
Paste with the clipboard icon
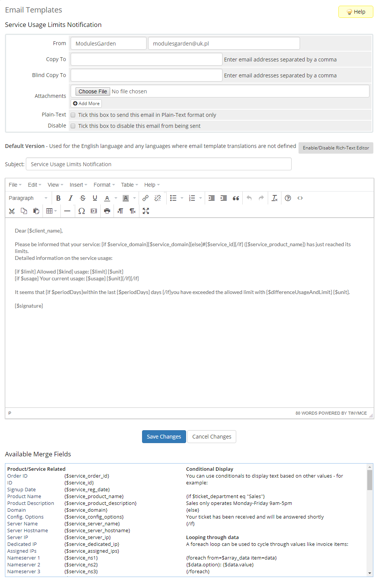(x=36, y=211)
